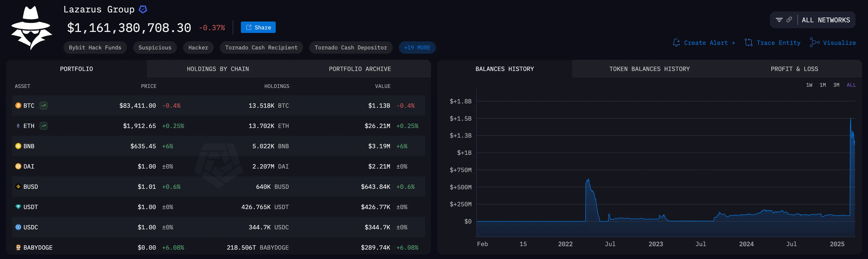The image size is (868, 259).
Task: Share the Lazarus Group entity page
Action: click(x=258, y=27)
